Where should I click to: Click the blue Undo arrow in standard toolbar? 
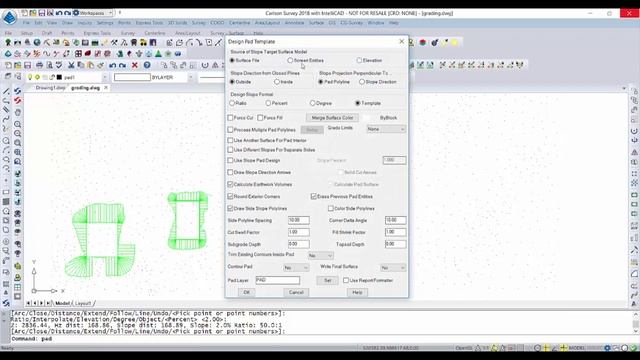113,65
